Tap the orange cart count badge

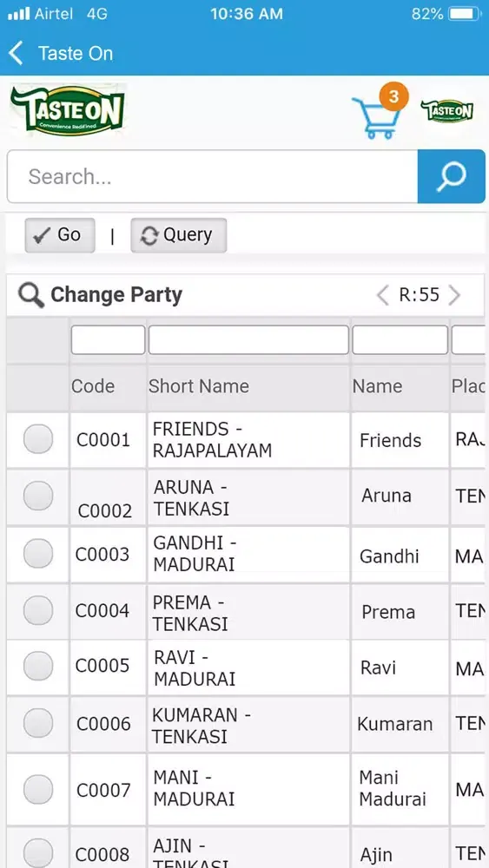click(393, 97)
